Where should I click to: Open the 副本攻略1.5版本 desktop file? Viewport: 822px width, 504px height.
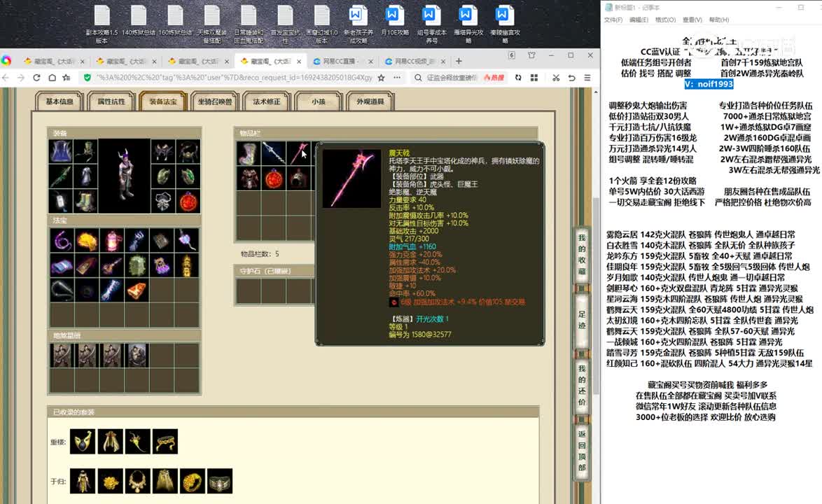102,24
